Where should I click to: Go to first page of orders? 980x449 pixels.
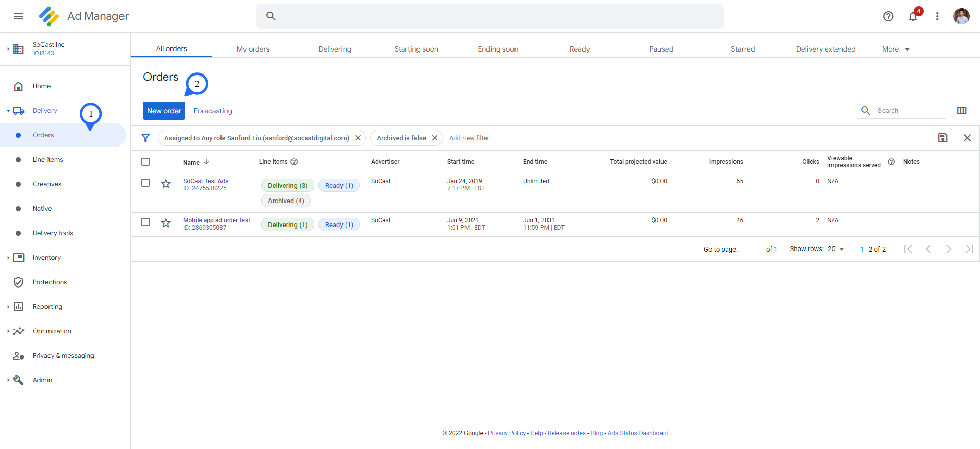(908, 249)
